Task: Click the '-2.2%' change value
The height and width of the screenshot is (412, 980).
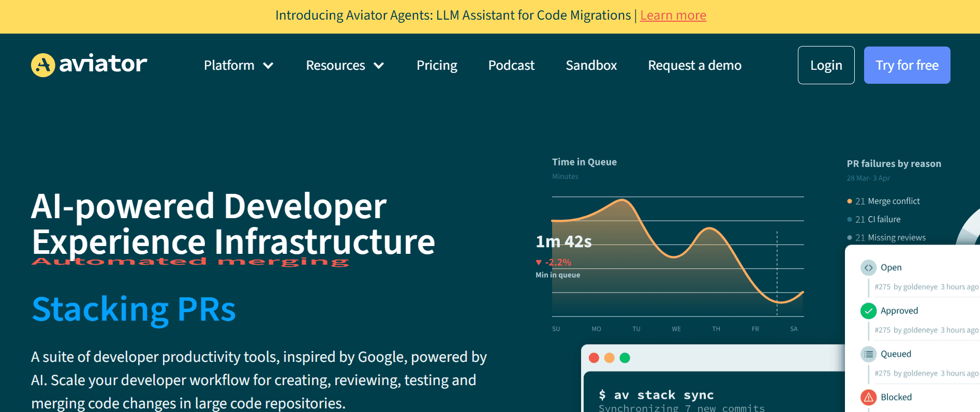Action: (558, 263)
